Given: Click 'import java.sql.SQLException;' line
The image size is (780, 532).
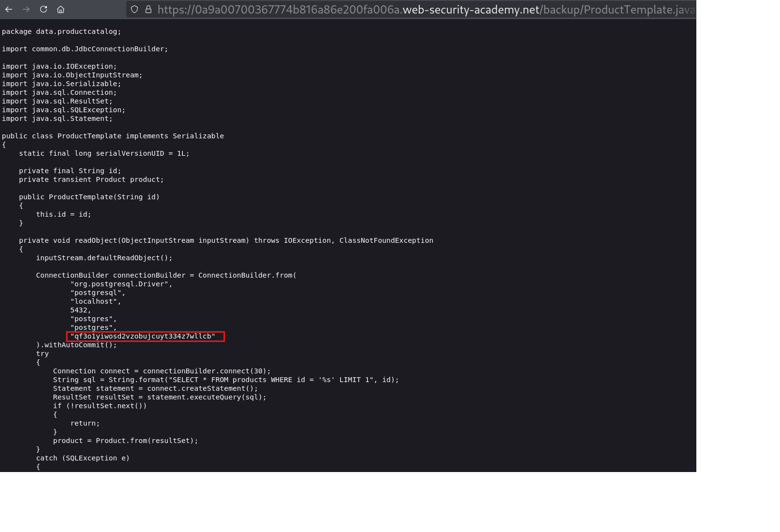Looking at the screenshot, I should click(63, 110).
